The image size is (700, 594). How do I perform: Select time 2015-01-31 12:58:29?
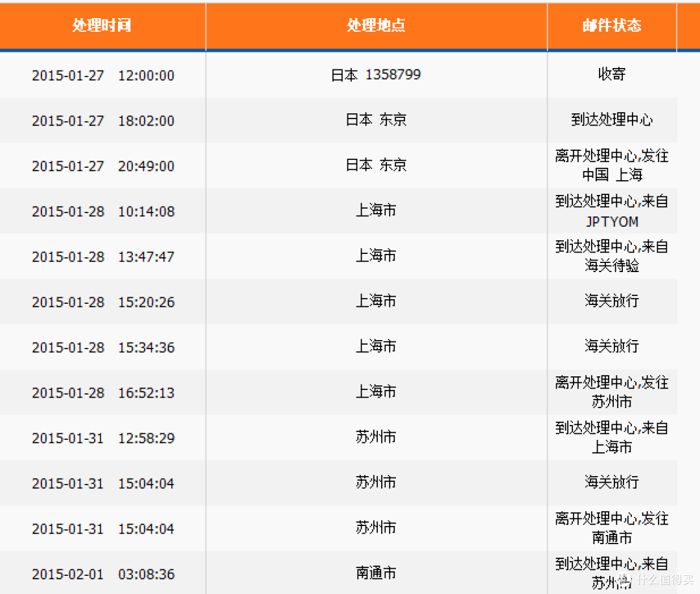coord(103,439)
